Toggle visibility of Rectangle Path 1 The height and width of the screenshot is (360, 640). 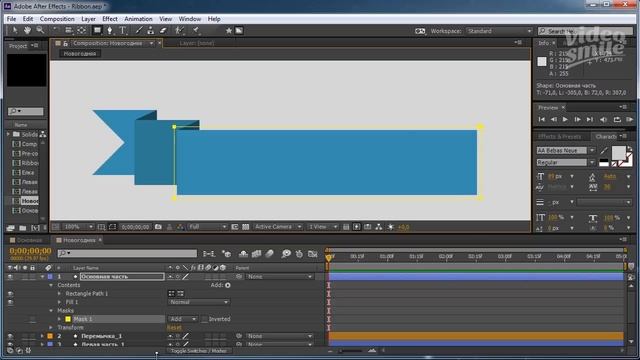10,294
